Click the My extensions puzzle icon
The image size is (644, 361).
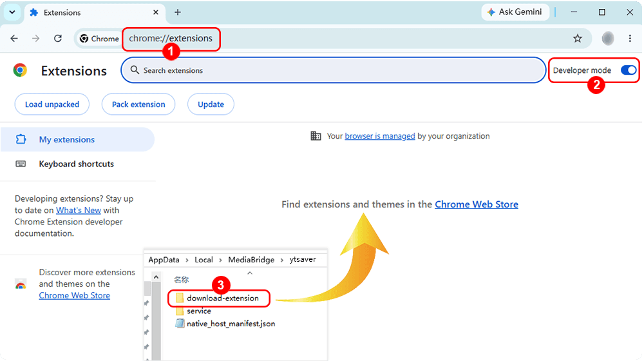[21, 139]
